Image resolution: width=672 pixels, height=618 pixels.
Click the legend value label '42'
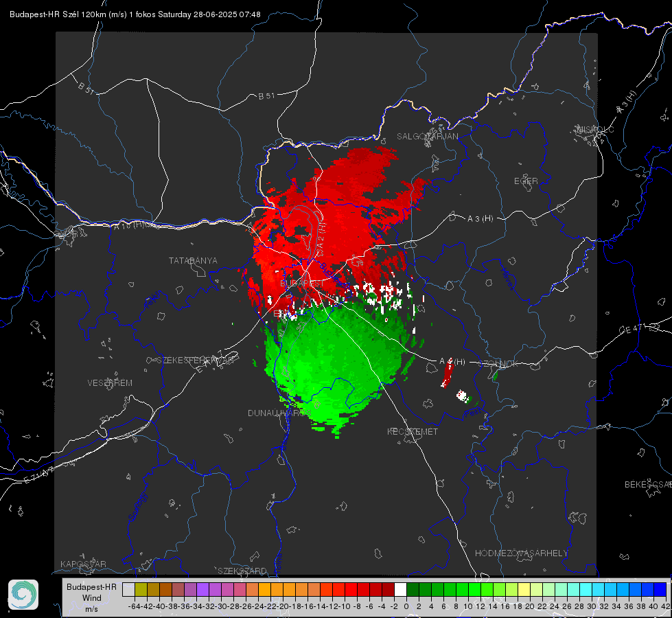coord(665,606)
